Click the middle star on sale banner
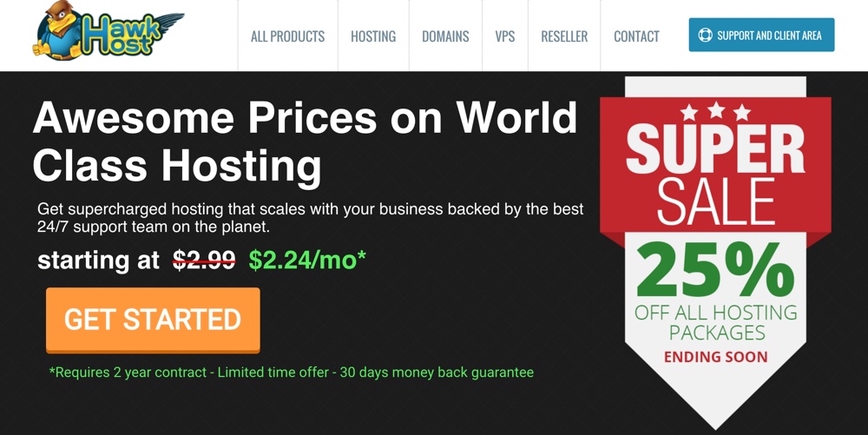 pos(716,109)
